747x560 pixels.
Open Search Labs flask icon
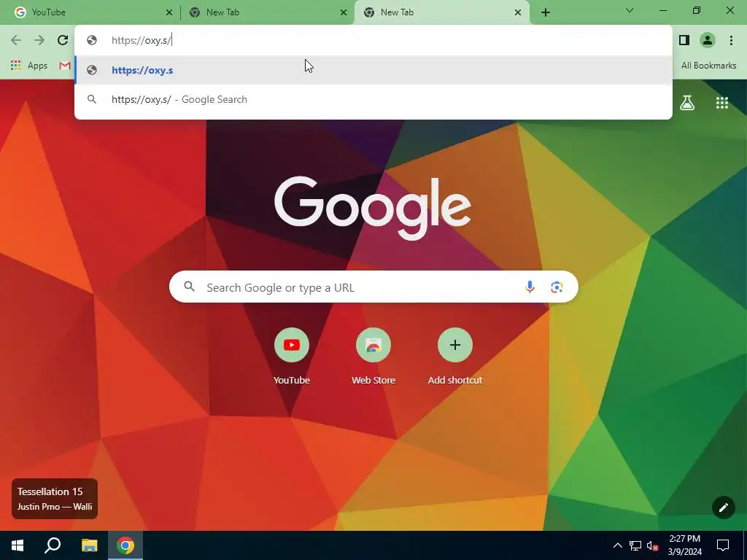[x=687, y=102]
